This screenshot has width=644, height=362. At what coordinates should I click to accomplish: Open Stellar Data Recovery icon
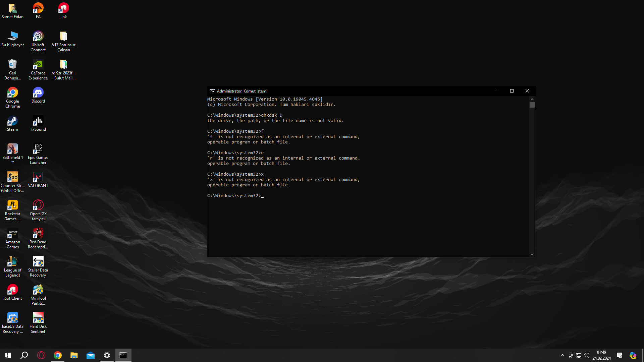(38, 267)
